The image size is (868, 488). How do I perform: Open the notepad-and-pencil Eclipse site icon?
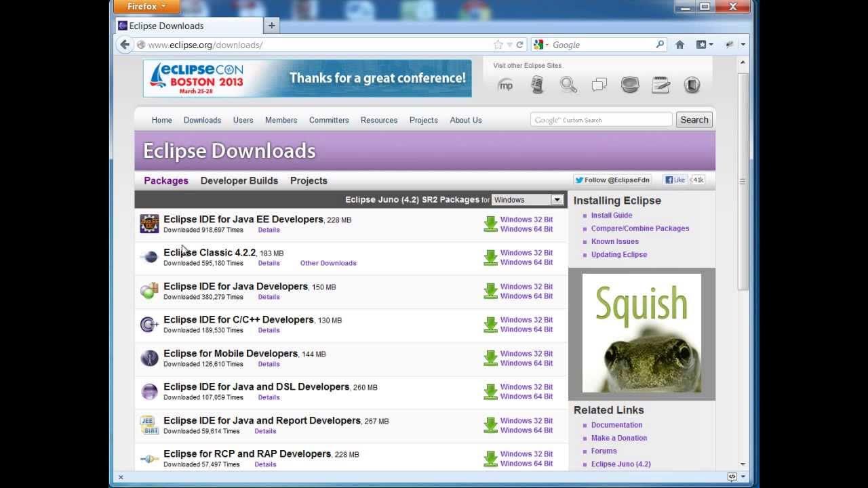pyautogui.click(x=660, y=85)
